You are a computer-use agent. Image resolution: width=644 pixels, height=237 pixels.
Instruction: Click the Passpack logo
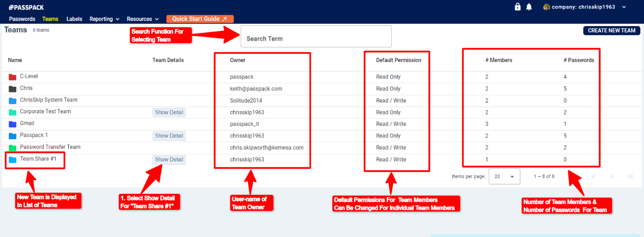[26, 7]
